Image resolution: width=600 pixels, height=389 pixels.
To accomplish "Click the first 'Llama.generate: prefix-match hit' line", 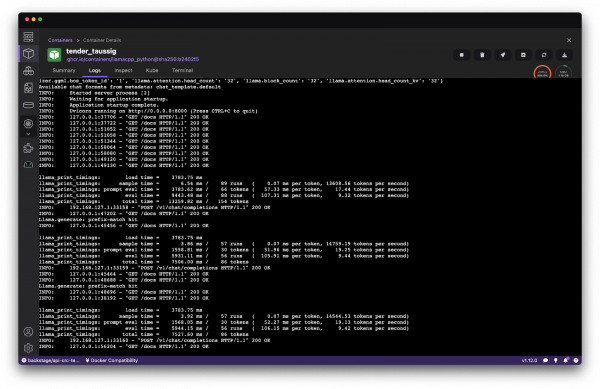I will (88, 220).
